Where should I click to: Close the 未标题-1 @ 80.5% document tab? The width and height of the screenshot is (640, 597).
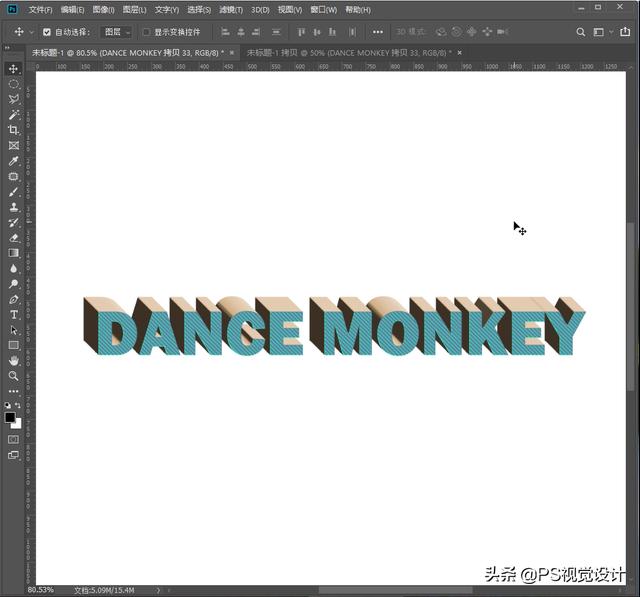click(x=232, y=53)
